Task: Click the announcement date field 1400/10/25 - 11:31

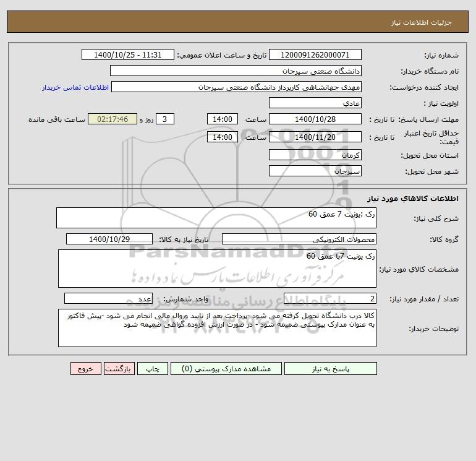Action: (x=128, y=54)
